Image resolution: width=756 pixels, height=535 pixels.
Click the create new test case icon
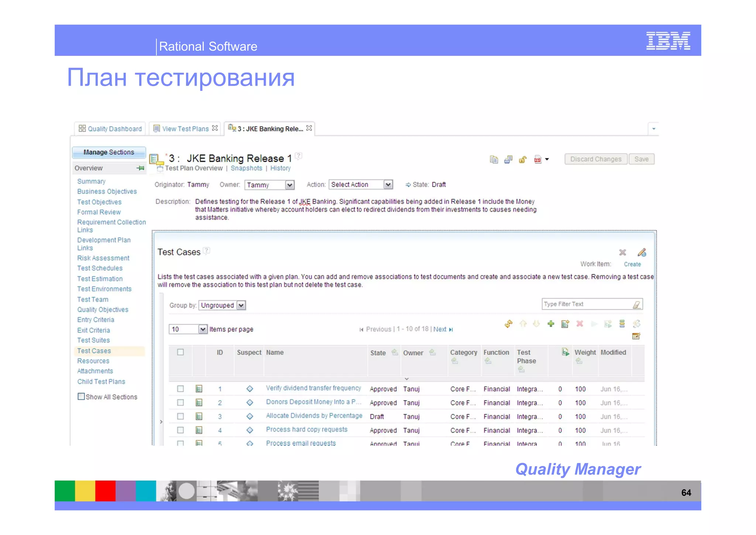[x=565, y=324]
